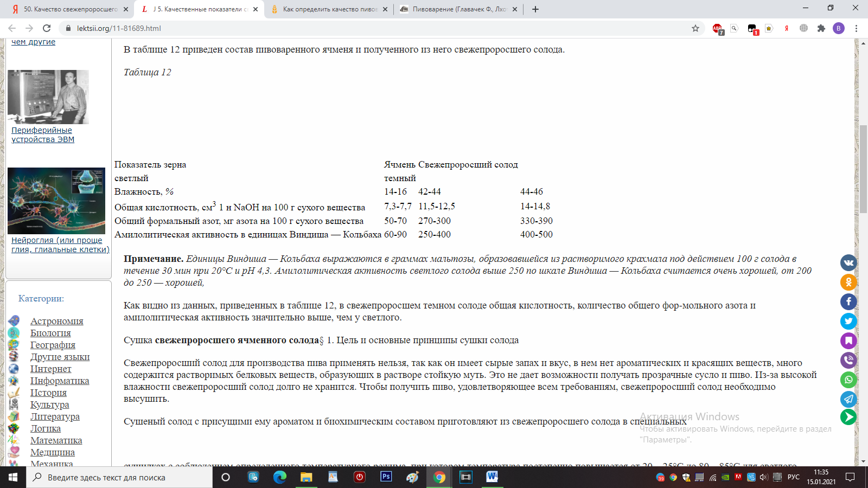Open the Медицина category
The width and height of the screenshot is (868, 488).
click(x=53, y=452)
